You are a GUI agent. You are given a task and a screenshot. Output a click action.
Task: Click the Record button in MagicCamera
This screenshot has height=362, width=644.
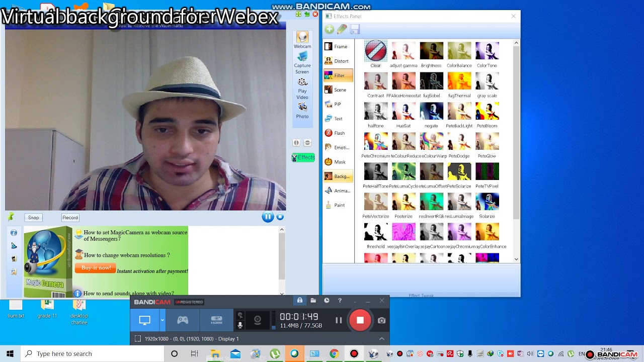click(70, 218)
